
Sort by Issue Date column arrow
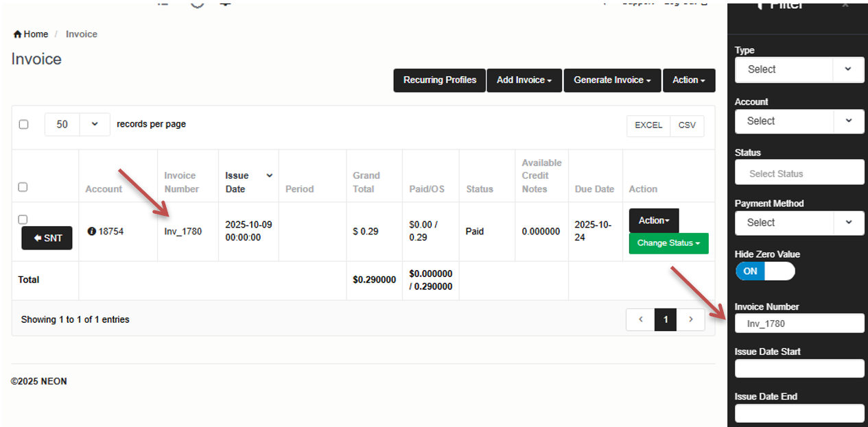pyautogui.click(x=270, y=176)
